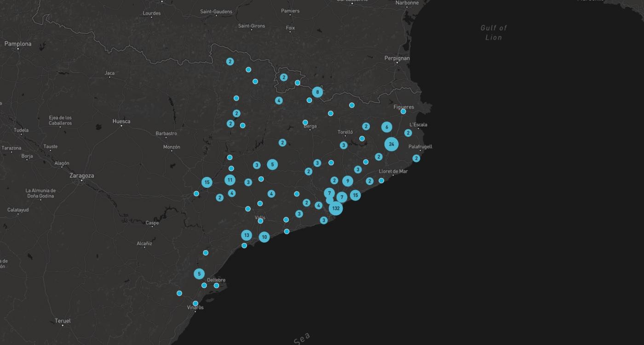
Task: Open the 2 cluster beneath Palafrugell
Action: point(416,158)
